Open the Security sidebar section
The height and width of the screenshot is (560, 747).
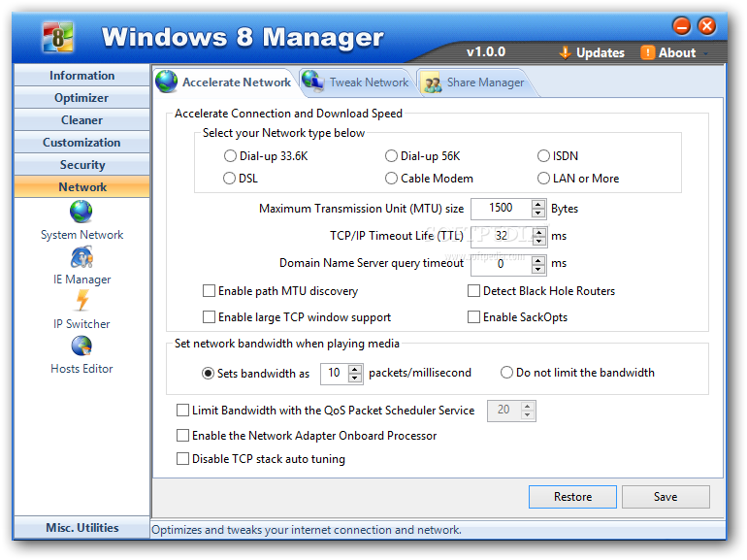point(81,165)
